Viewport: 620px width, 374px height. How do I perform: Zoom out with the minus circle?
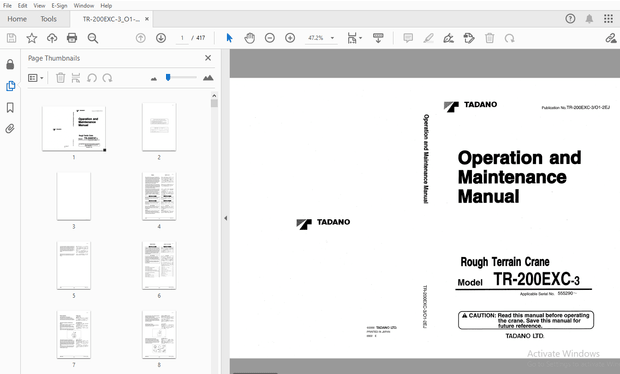pyautogui.click(x=270, y=38)
